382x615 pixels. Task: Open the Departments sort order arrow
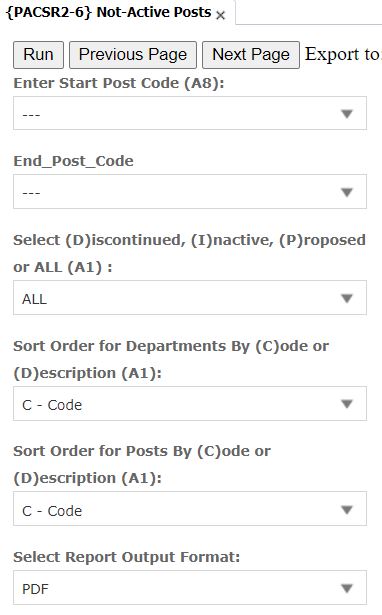347,404
